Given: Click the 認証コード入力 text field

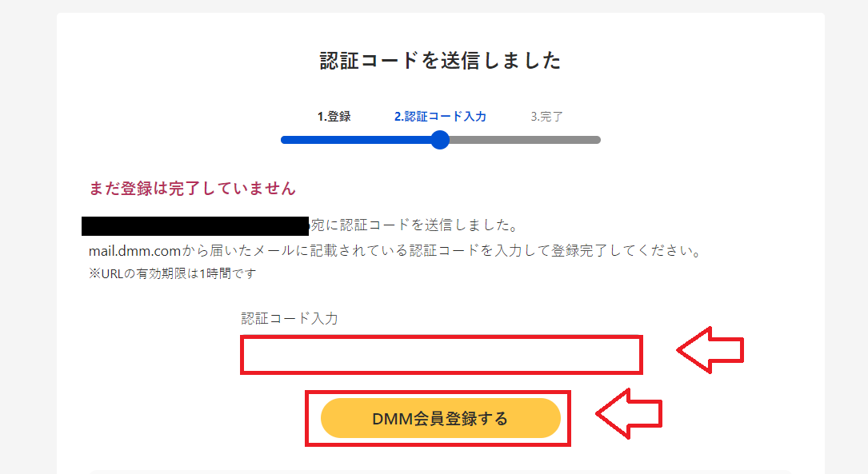Looking at the screenshot, I should (x=441, y=355).
